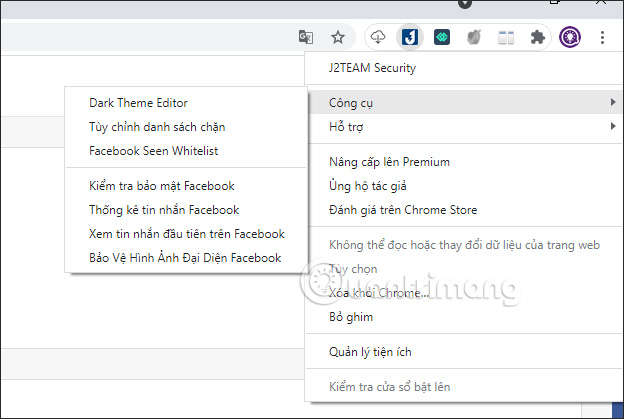Open Quản lý tiện ích
Screen dimensions: 624x419
pyautogui.click(x=464, y=352)
